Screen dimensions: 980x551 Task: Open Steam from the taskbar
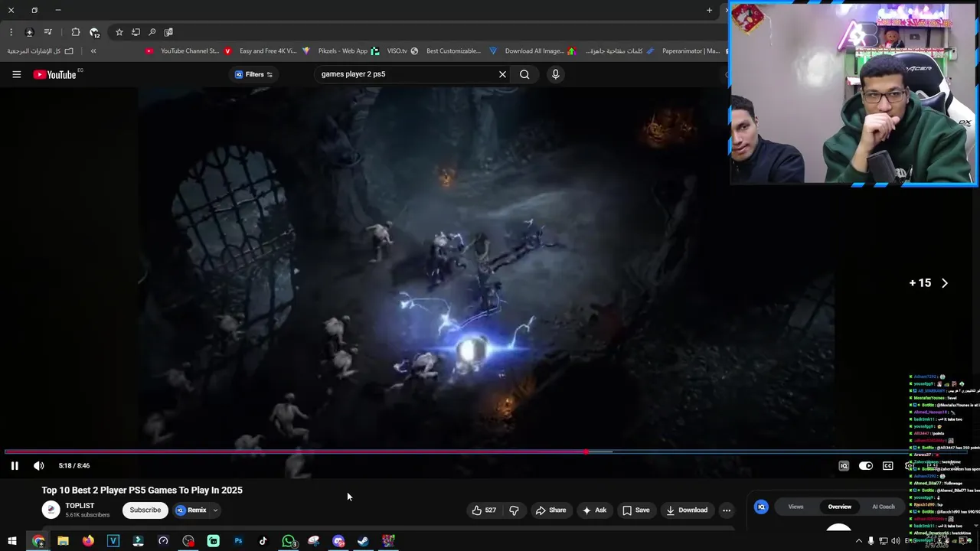pyautogui.click(x=364, y=541)
